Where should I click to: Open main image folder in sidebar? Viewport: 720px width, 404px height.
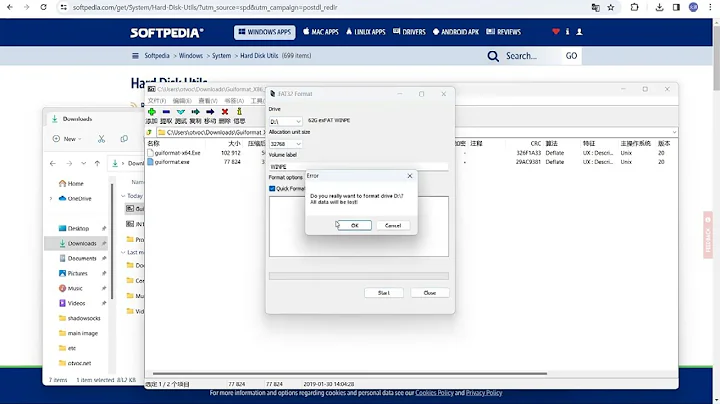pos(78,333)
